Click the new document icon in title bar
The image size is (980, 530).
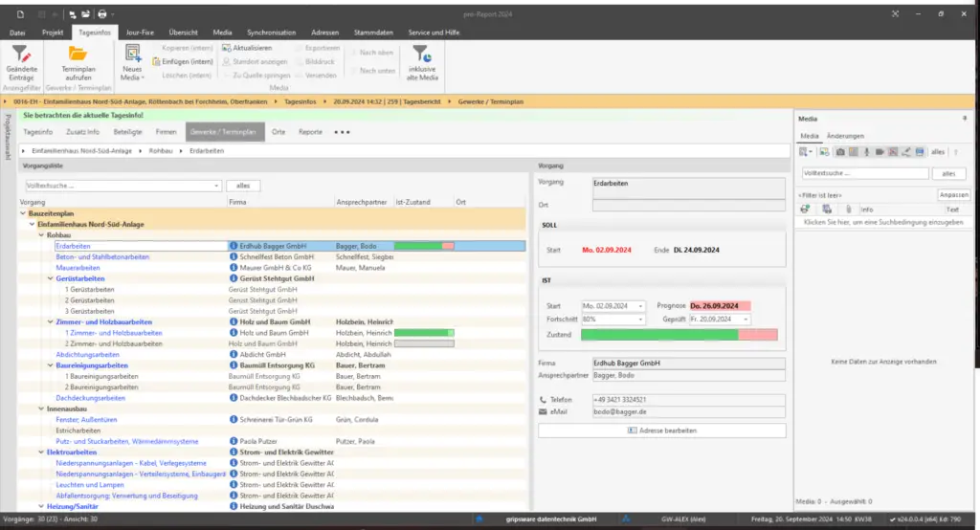tap(20, 13)
